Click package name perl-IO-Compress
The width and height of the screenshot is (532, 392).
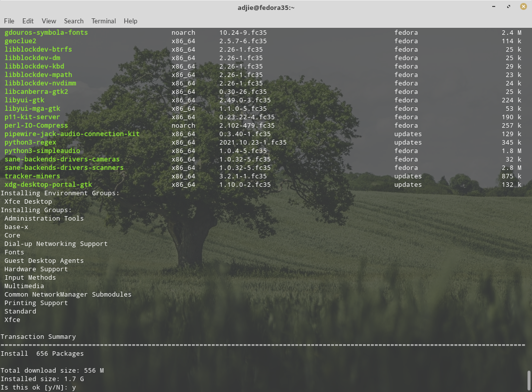coord(36,126)
